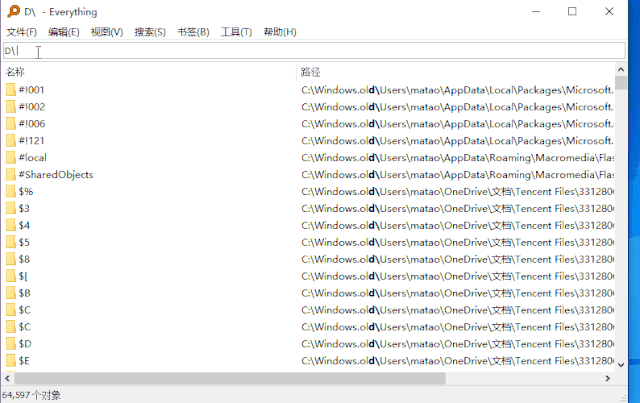The height and width of the screenshot is (403, 640).
Task: Maximize the Everything window
Action: click(x=572, y=11)
